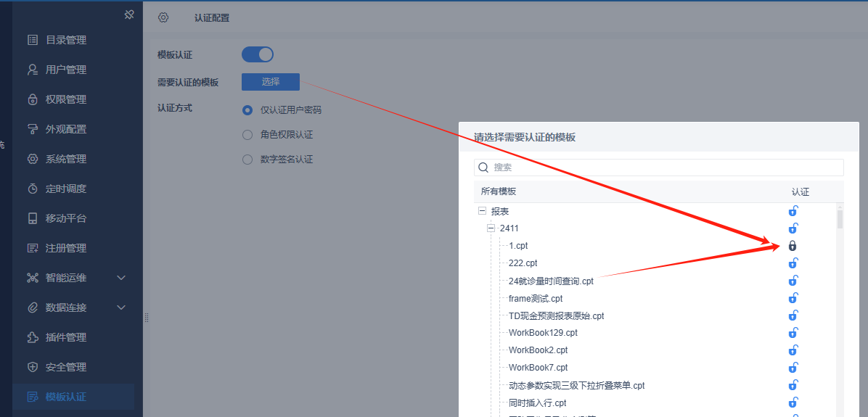Viewport: 868px width, 417px height.
Task: Lock the WorkBook7.cpt template
Action: (x=793, y=367)
